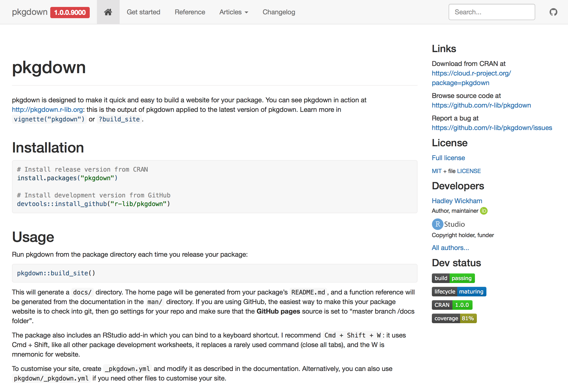This screenshot has width=568, height=392.
Task: Open the http://pkgdown.r-lib.org link
Action: [x=47, y=109]
